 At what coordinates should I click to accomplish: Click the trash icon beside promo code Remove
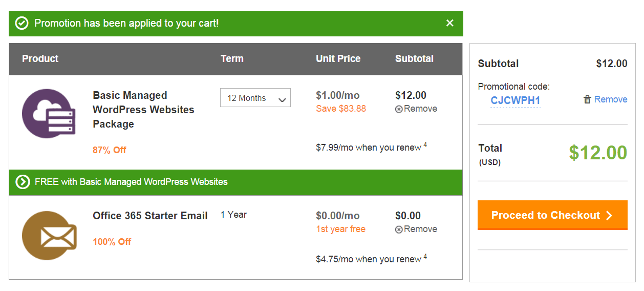pos(587,99)
